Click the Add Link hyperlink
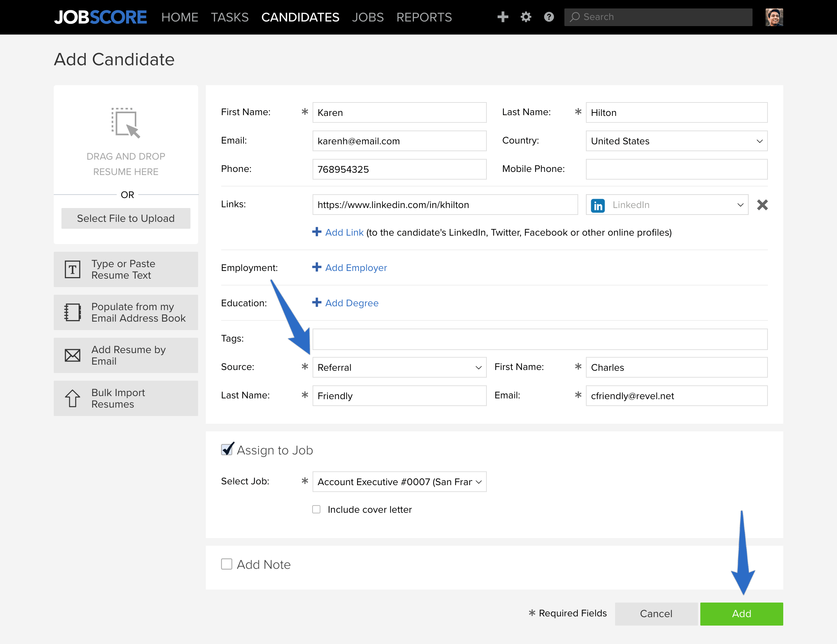Viewport: 837px width, 644px height. pos(344,232)
